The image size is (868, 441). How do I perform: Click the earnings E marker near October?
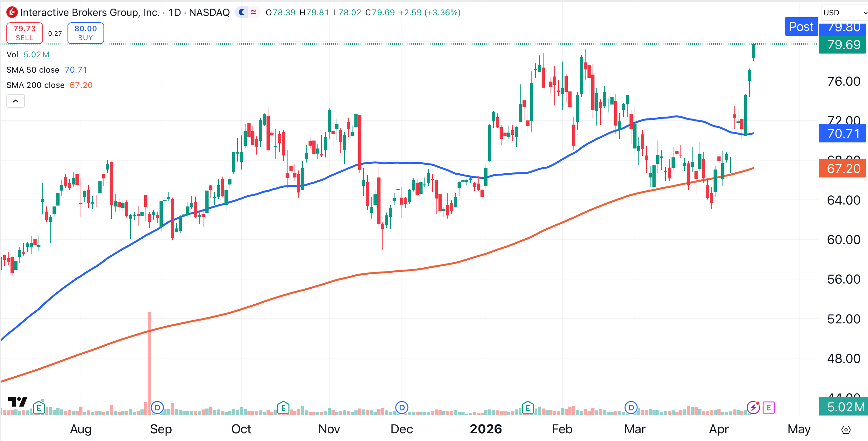tap(283, 408)
